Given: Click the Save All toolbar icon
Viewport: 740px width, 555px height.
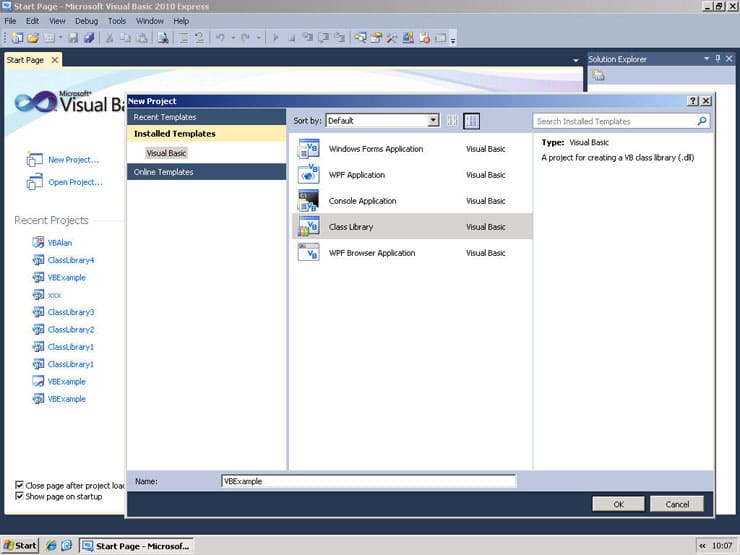Looking at the screenshot, I should 89,38.
